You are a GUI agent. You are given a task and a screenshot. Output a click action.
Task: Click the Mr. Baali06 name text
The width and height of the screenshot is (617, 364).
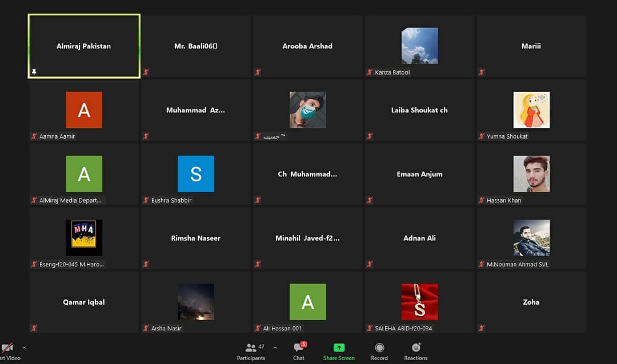(x=195, y=46)
